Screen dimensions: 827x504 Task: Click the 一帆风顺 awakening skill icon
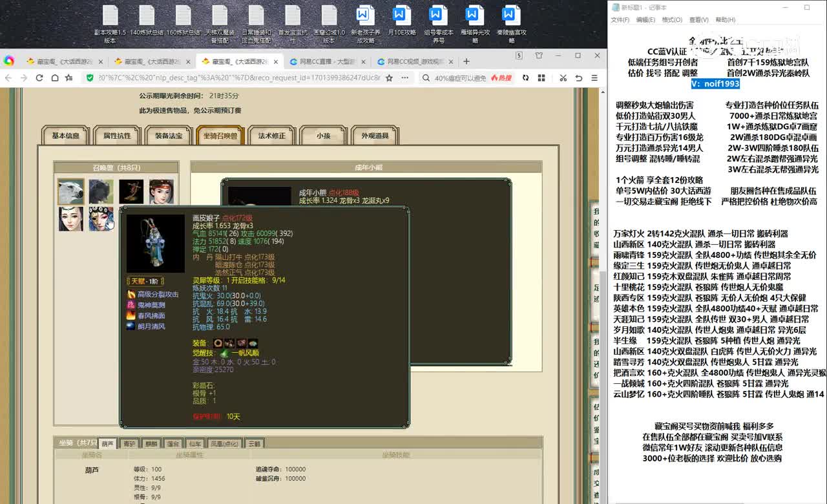click(224, 353)
